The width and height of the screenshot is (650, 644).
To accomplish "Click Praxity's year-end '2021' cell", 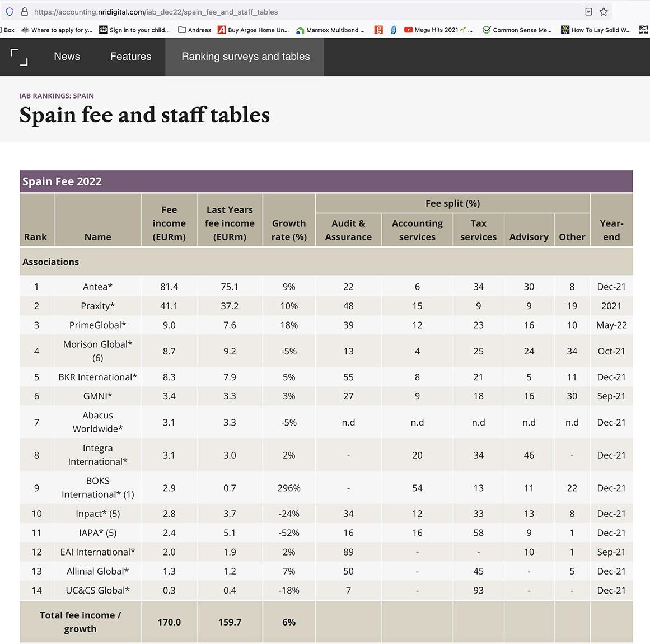I will (x=611, y=306).
